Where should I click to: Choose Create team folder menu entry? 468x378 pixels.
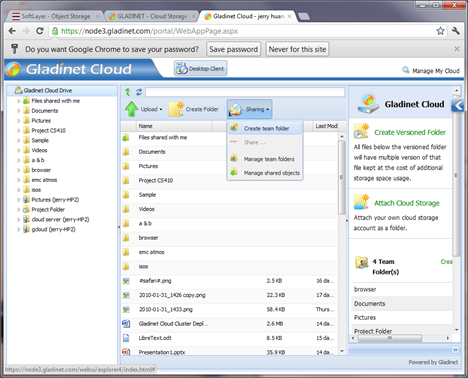coord(265,128)
